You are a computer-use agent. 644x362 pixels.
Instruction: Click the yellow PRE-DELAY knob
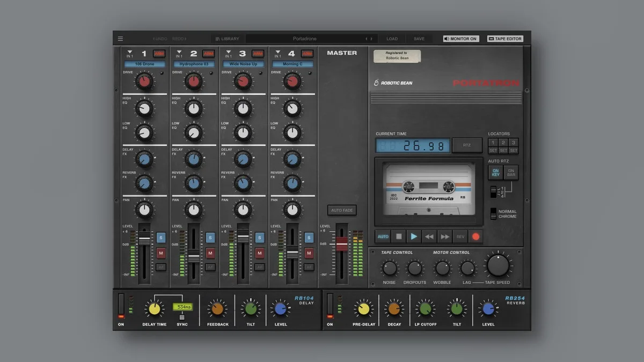[x=363, y=308]
